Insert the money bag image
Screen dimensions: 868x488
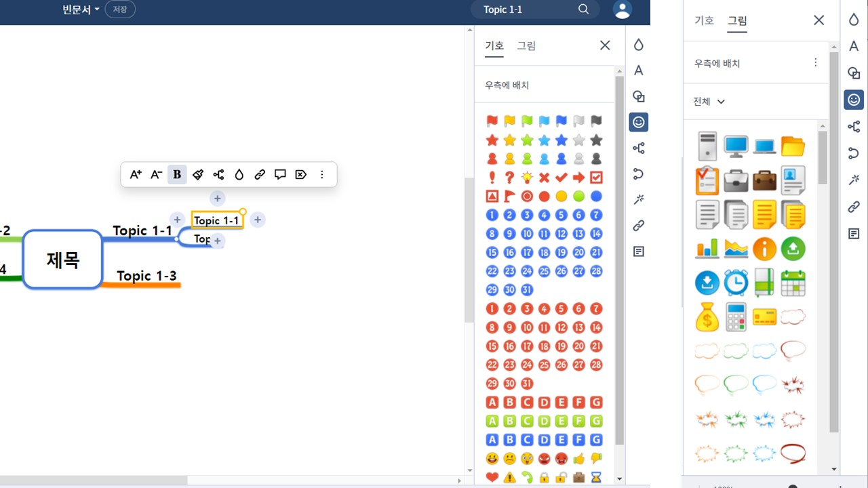[707, 317]
